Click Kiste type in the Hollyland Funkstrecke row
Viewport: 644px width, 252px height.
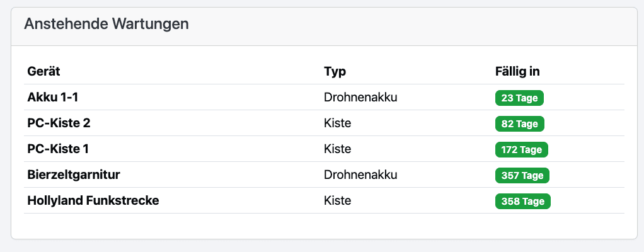point(337,201)
